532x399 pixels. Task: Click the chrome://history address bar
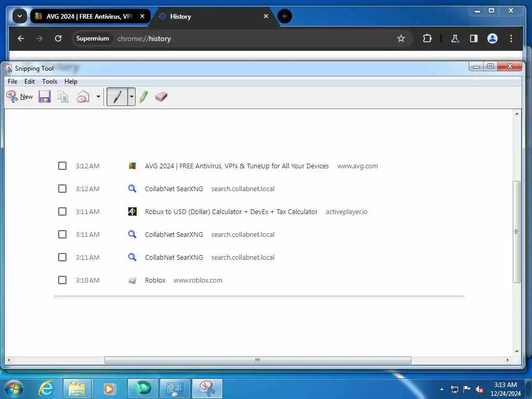click(x=243, y=38)
